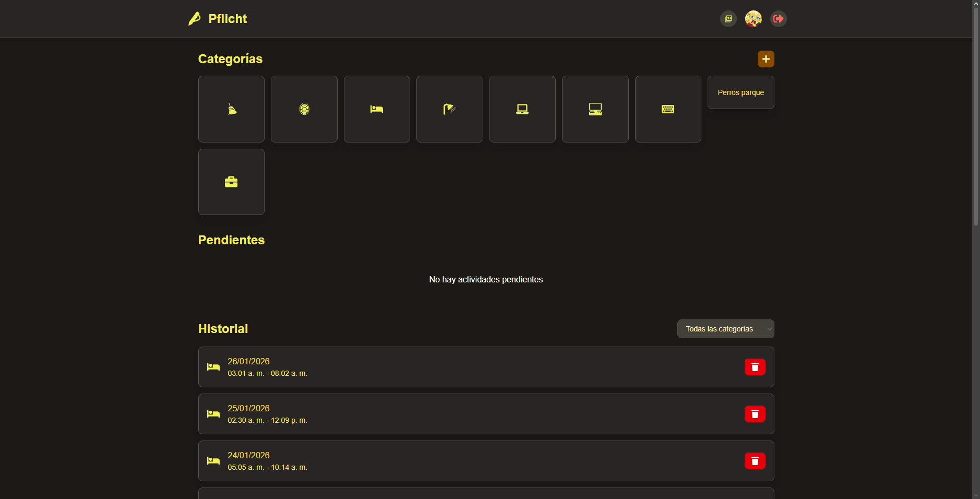Remove the 24/01/2026 history record
This screenshot has width=980, height=499.
tap(755, 461)
